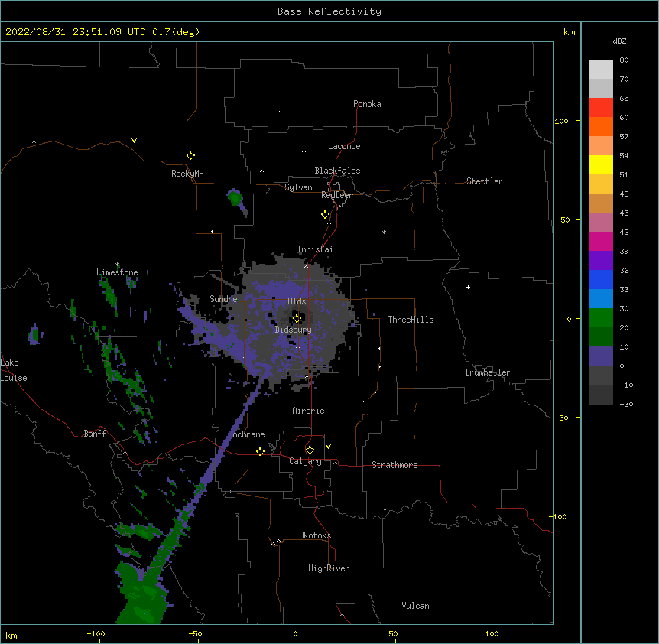Click the HighRiver town label
This screenshot has height=644, width=659.
329,568
